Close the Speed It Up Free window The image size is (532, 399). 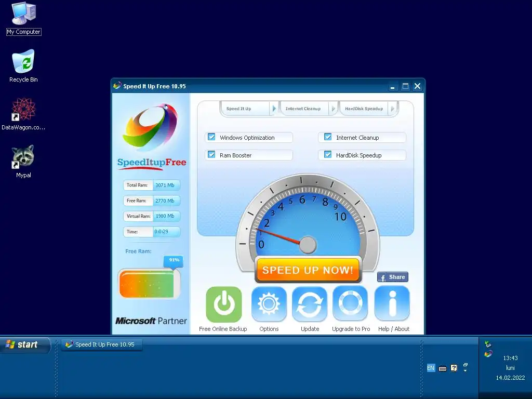pos(417,86)
